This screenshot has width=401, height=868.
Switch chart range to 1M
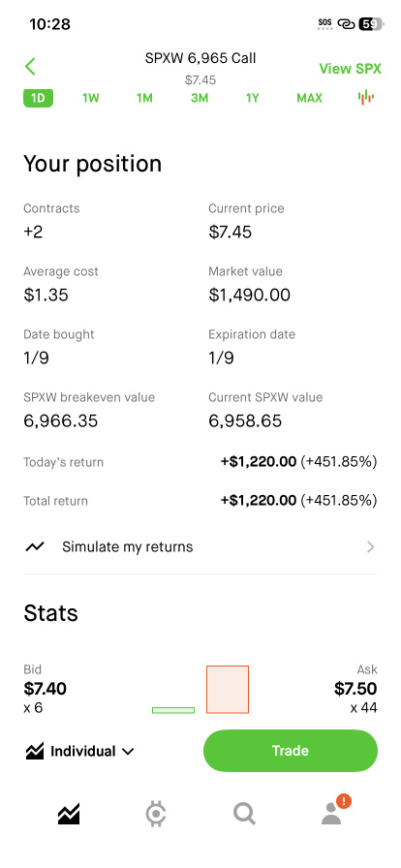point(144,98)
